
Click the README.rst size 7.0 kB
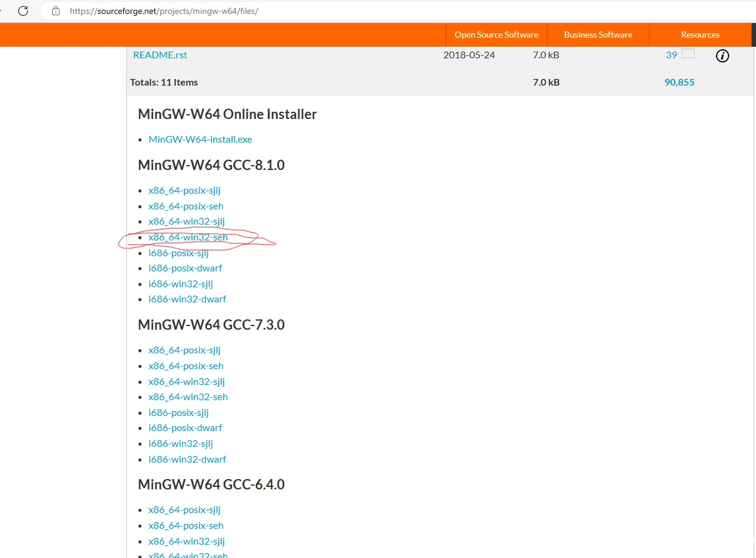click(546, 55)
